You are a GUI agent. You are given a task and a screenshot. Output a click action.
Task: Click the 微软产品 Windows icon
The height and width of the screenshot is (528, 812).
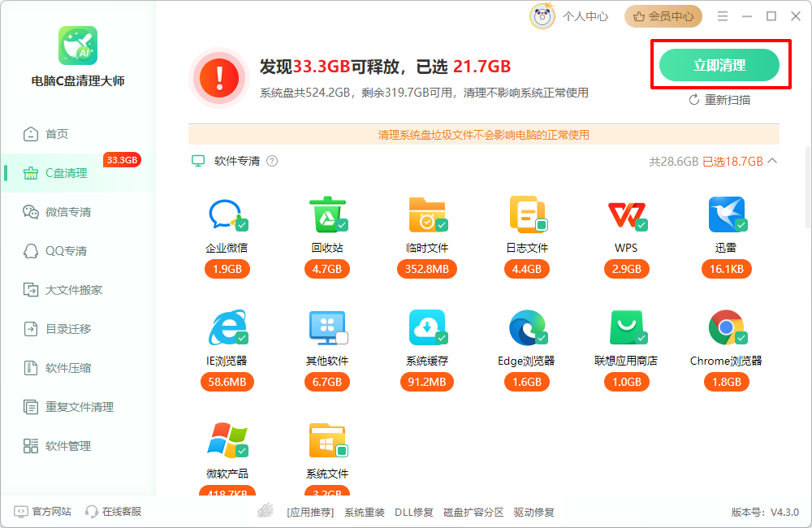pyautogui.click(x=227, y=440)
